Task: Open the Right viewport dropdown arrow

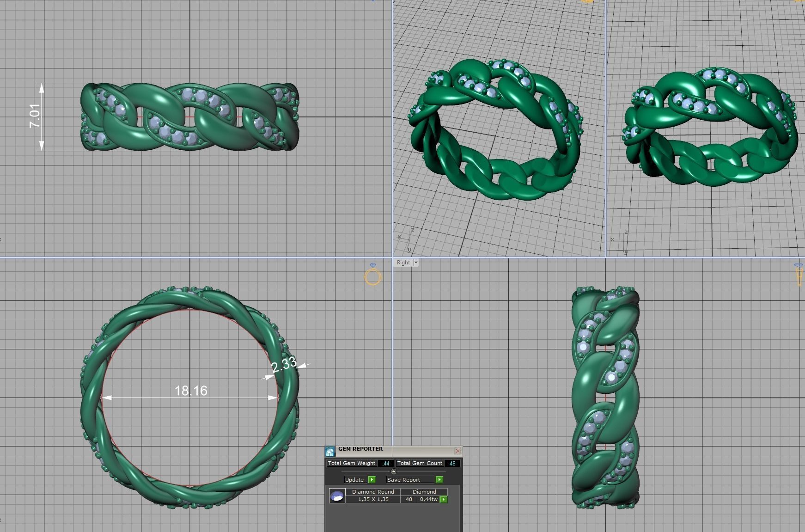Action: point(416,263)
